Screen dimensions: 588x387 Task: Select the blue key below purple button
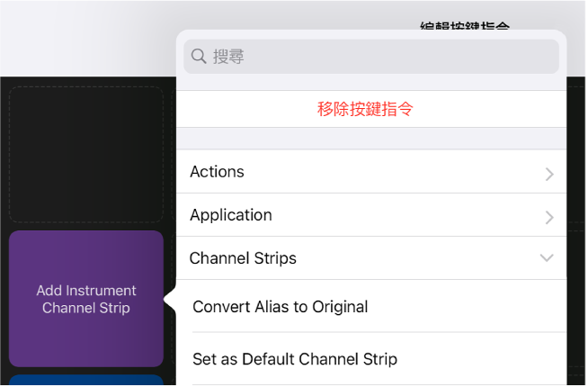[x=86, y=380]
